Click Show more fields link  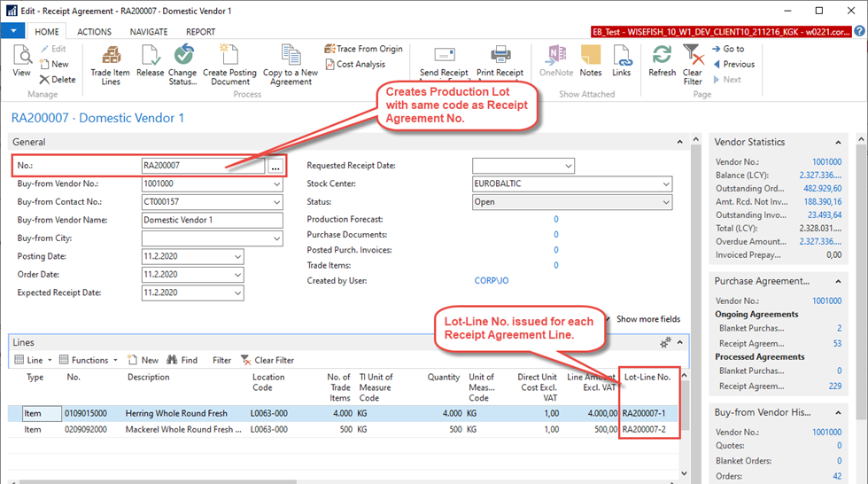[647, 319]
